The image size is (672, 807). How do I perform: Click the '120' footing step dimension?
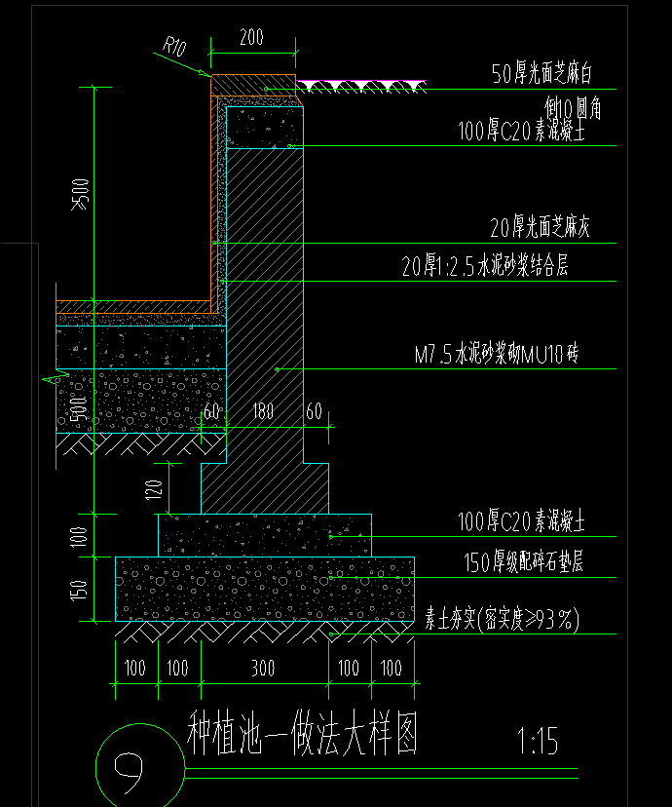[x=154, y=489]
